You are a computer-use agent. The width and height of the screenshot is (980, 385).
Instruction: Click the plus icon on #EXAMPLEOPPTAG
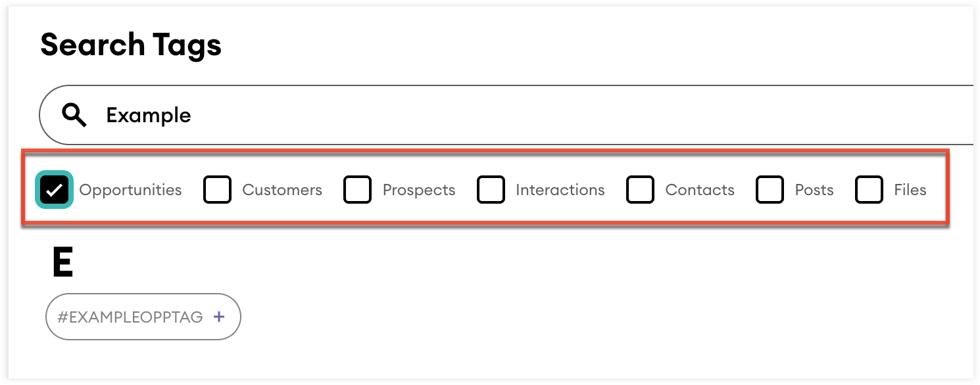point(219,317)
